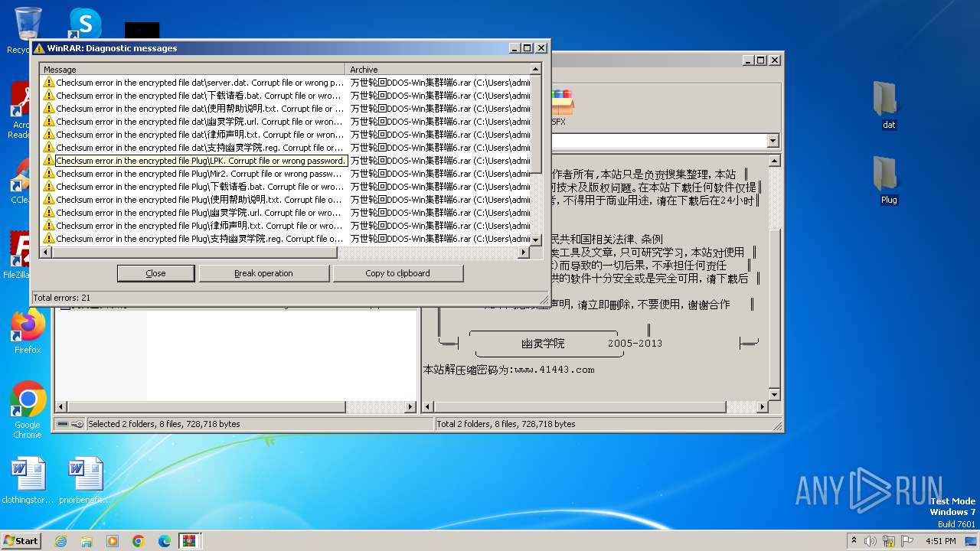Click the Selected 2 folders status text
980x551 pixels.
pos(164,424)
